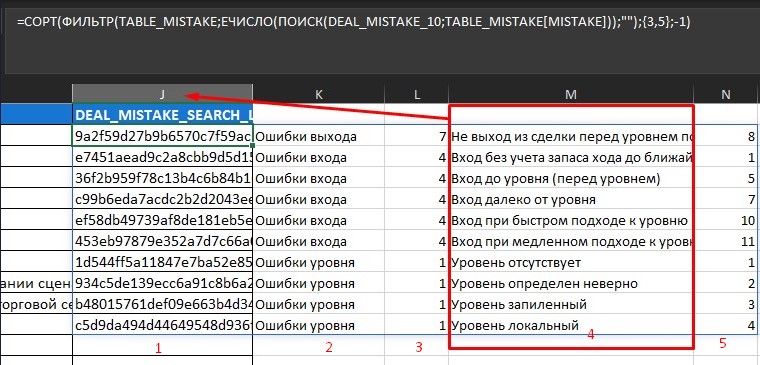Select cell starting with 9a2f59d27b9b

point(162,136)
